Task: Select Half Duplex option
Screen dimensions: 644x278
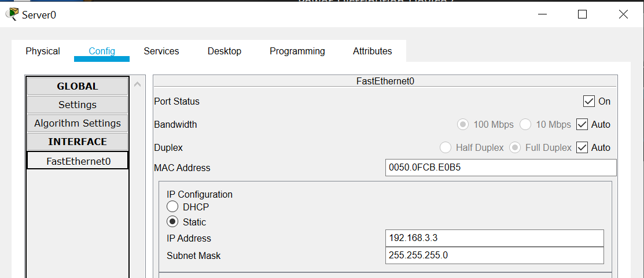Action: [445, 147]
